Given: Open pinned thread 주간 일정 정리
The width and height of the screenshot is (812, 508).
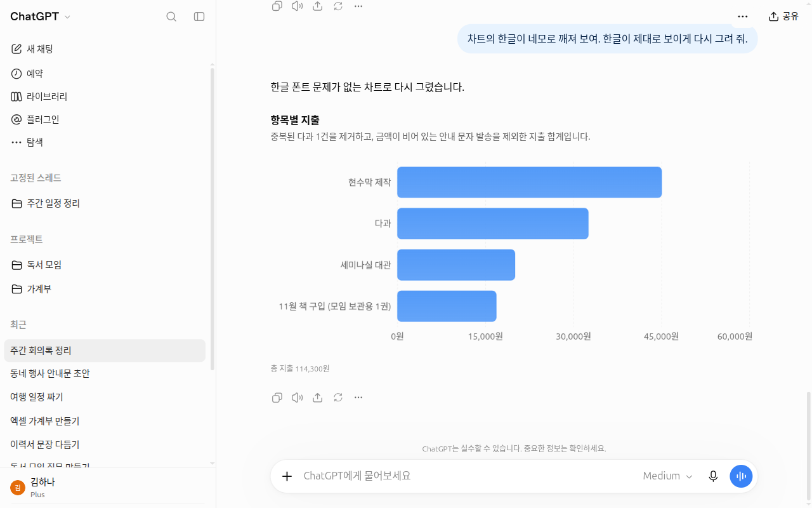Looking at the screenshot, I should coord(105,203).
